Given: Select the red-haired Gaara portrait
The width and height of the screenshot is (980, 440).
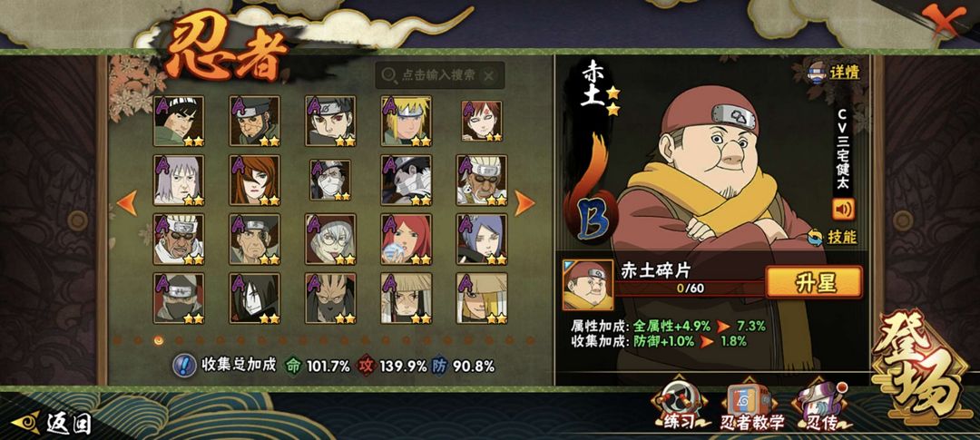Looking at the screenshot, I should [482, 120].
